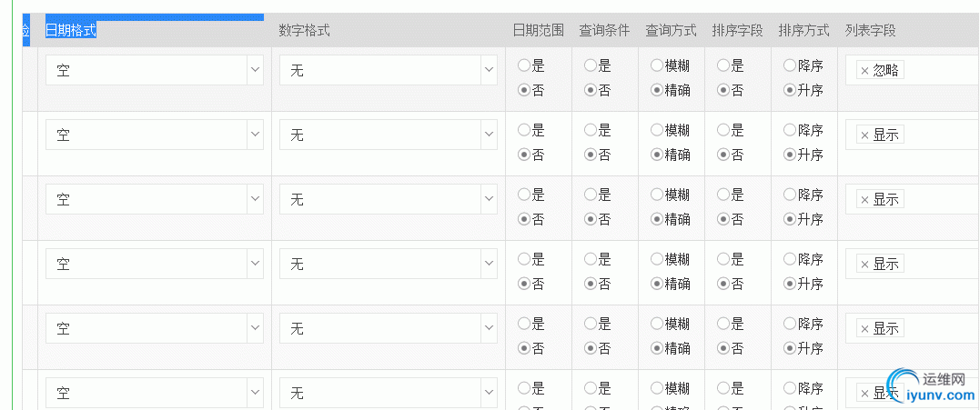Open first row 日期格式 dropdown

click(x=154, y=71)
